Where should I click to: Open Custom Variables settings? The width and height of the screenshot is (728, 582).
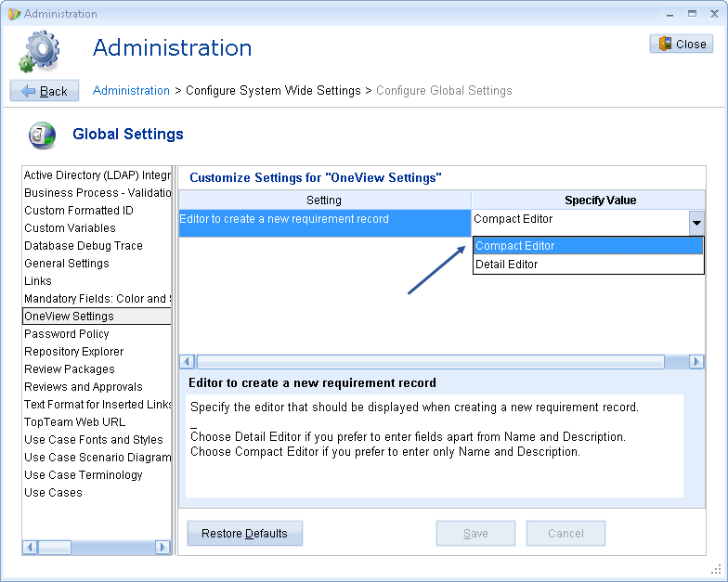tap(97, 228)
